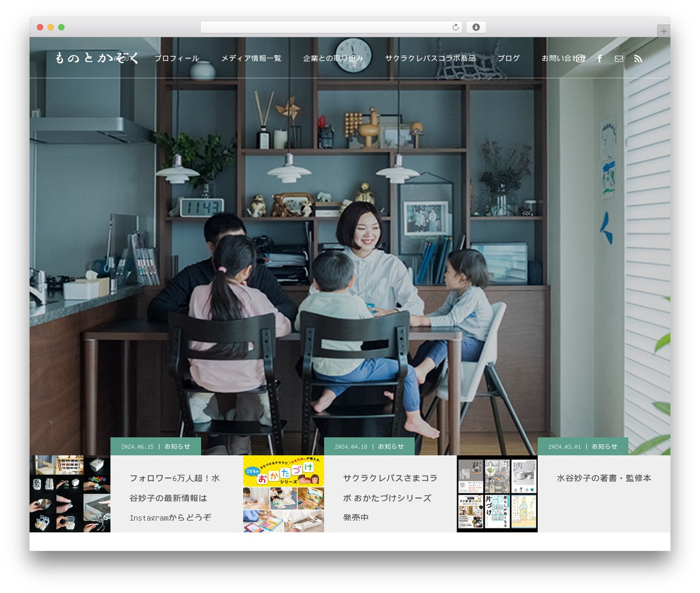700x593 pixels.
Task: Click the ものとかぞく site logo
Action: click(x=97, y=58)
